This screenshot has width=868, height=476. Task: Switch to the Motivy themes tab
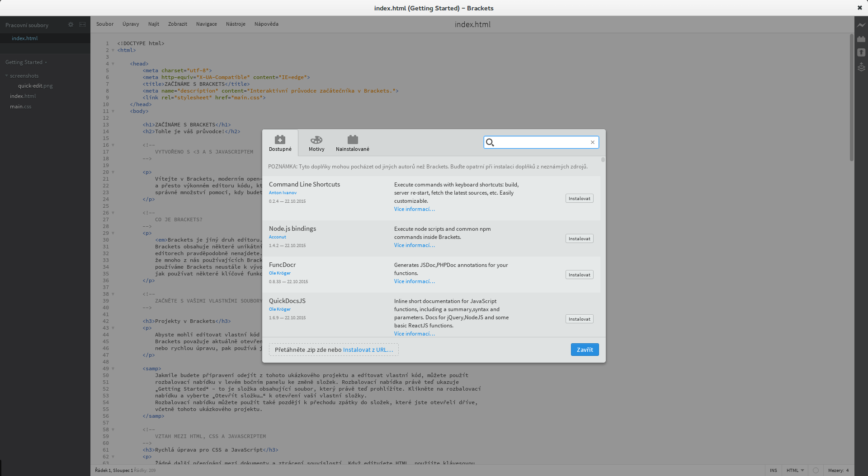pos(316,143)
